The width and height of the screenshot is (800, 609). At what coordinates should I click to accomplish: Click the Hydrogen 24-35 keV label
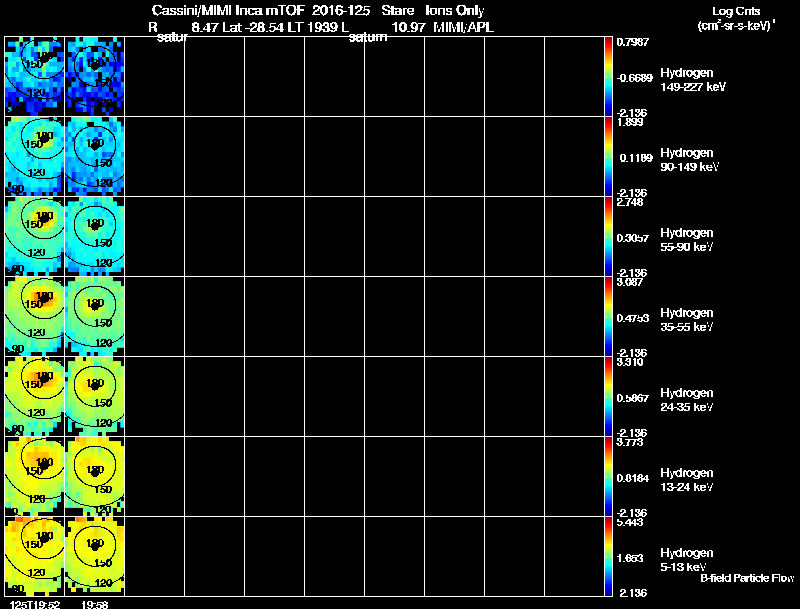(687, 400)
